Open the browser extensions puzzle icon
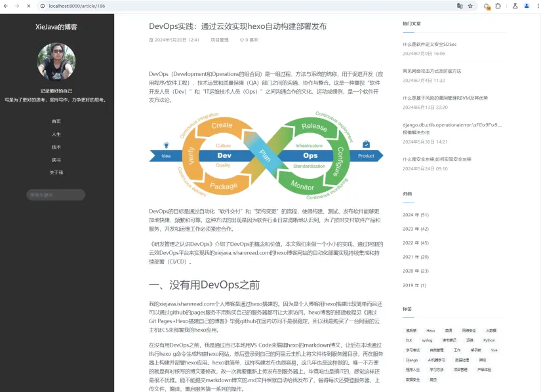Screen dimensions: 541x392 coord(498,6)
